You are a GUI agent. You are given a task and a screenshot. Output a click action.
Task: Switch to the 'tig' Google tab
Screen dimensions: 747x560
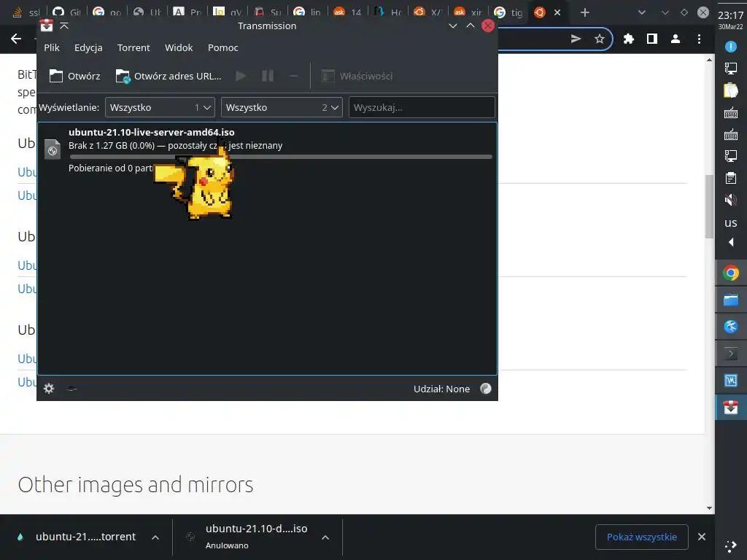508,12
